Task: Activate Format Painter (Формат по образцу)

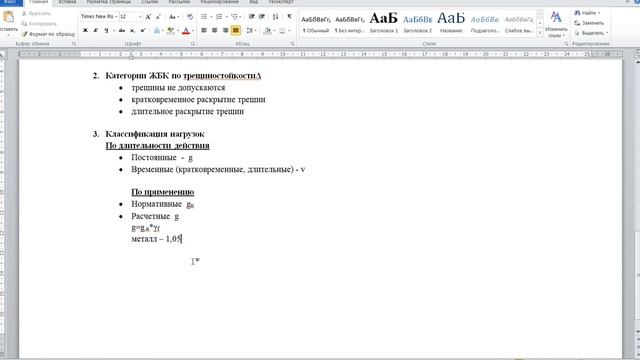Action: click(48, 34)
